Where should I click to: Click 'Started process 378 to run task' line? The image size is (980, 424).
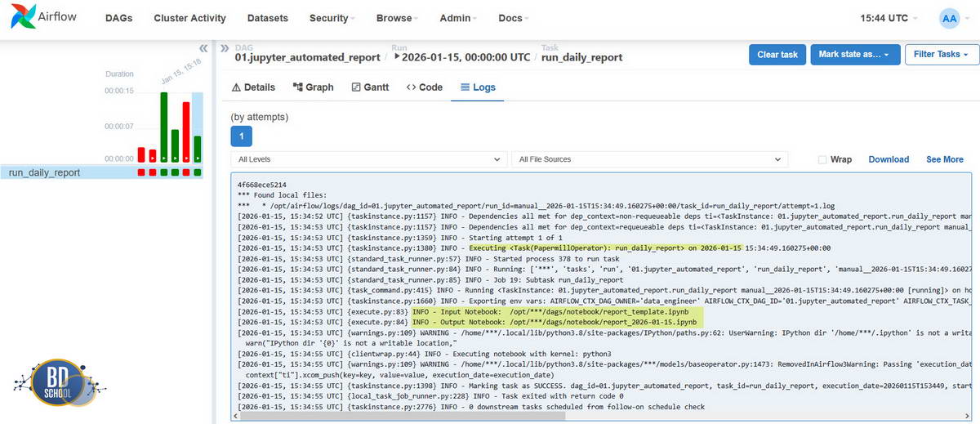[x=429, y=258]
